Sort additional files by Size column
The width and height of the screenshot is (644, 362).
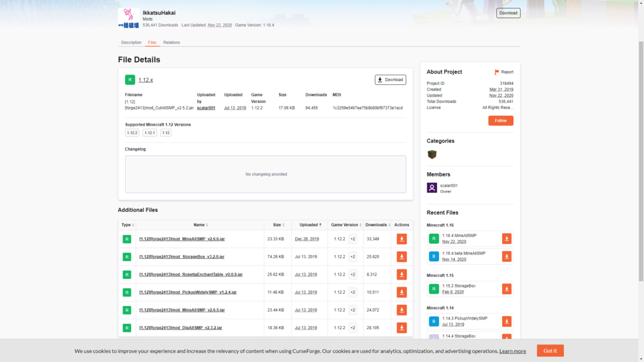[278, 225]
